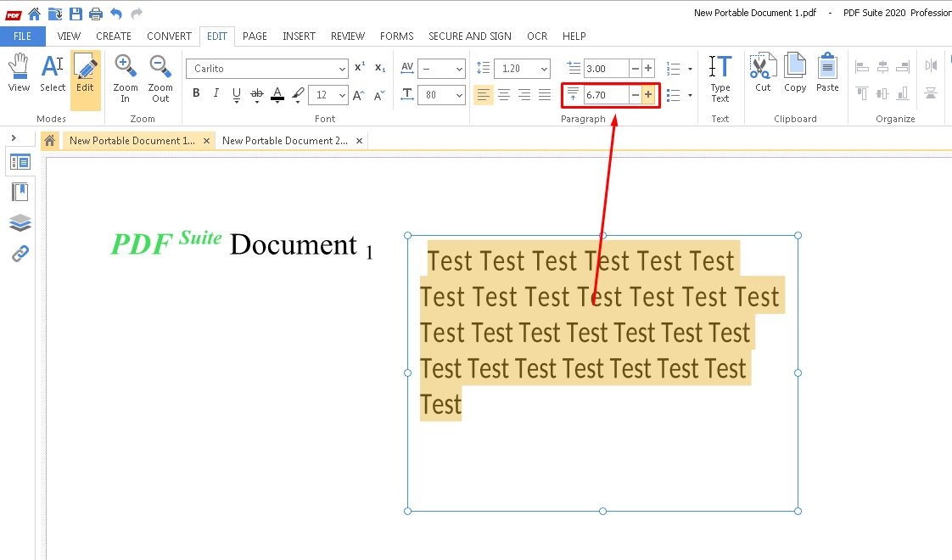Screen dimensions: 952x560
Task: Click the Home icon in quick access toolbar
Action: pos(35,14)
